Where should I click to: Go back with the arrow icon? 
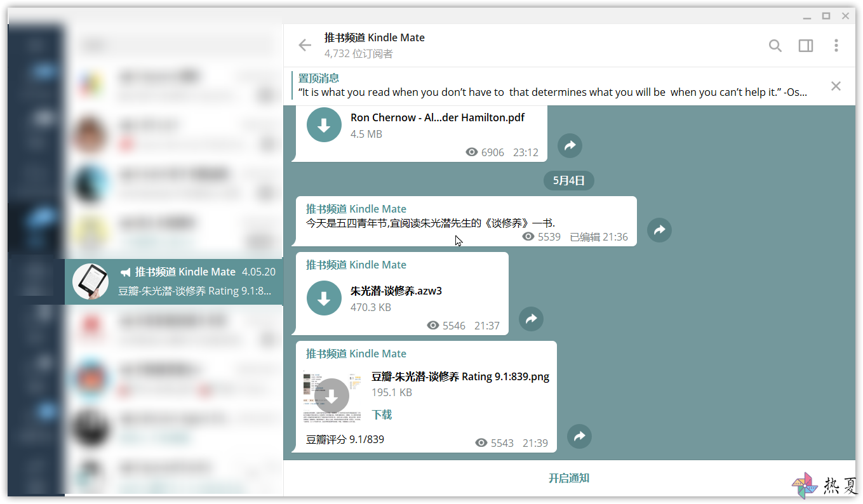point(305,45)
